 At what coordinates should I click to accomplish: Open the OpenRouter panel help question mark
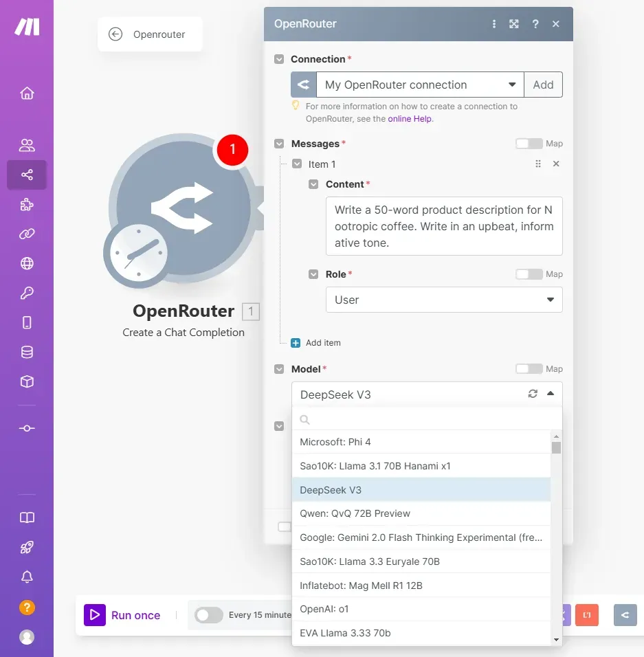click(x=535, y=24)
